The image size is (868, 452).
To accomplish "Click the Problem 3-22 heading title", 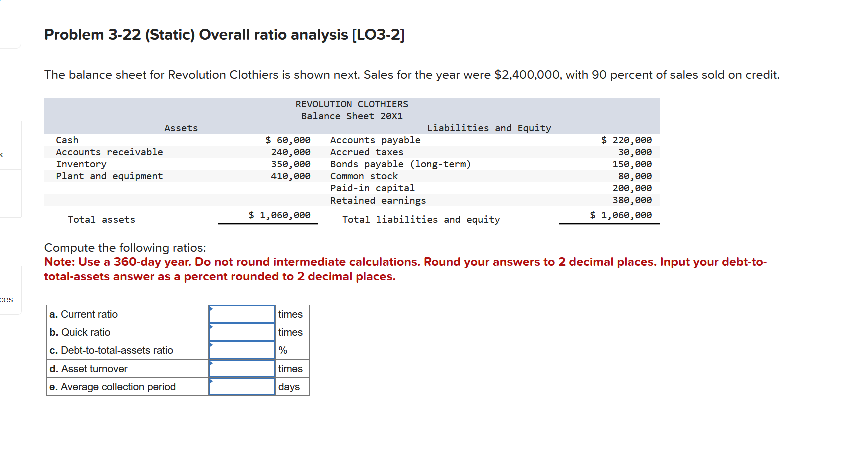I will tap(224, 34).
